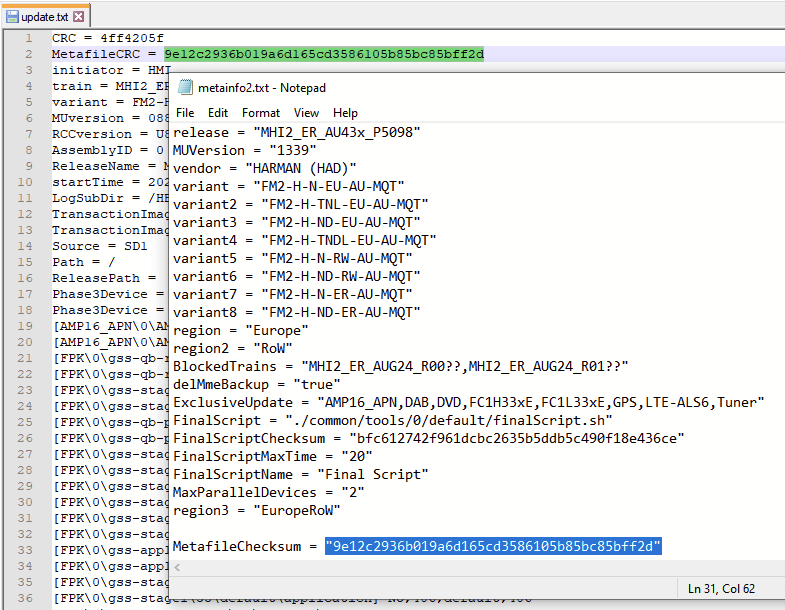785x610 pixels.
Task: Click the FinalScript path line in Notepad
Action: coord(392,420)
